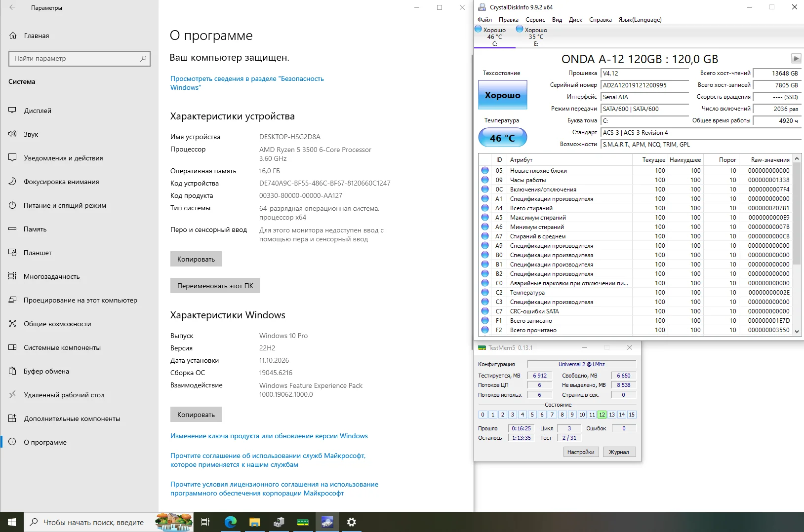Click Журнал button in TestMem5

pos(619,452)
